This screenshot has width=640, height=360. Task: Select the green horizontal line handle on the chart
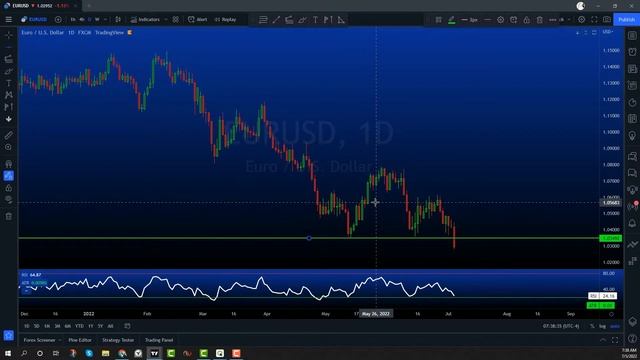point(309,238)
